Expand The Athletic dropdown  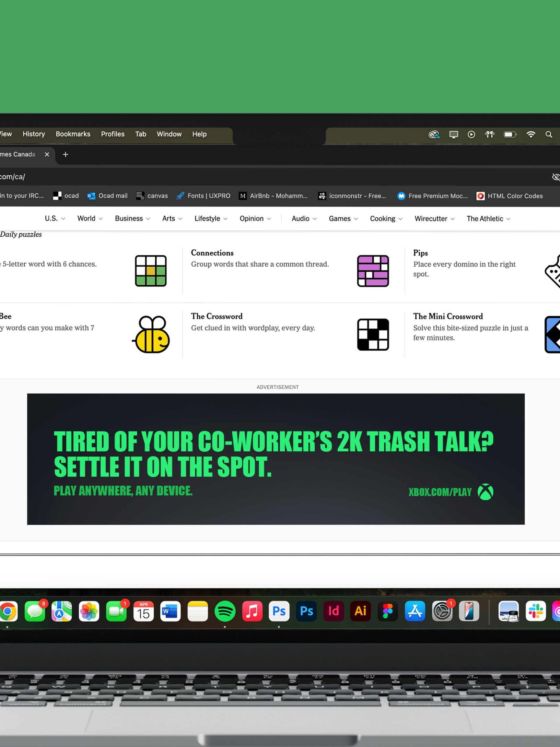pos(488,219)
